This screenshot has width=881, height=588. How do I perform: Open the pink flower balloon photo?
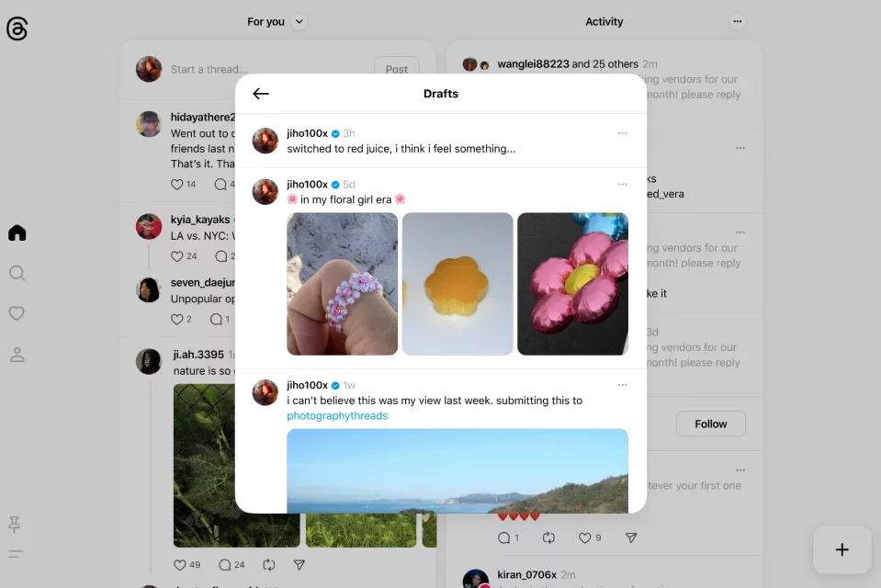pos(572,284)
